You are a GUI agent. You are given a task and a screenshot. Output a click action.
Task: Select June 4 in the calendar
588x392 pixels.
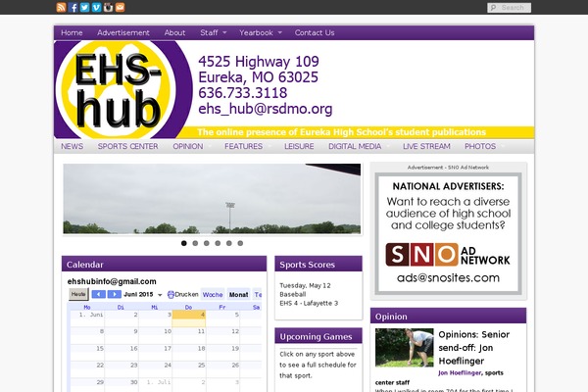point(188,318)
